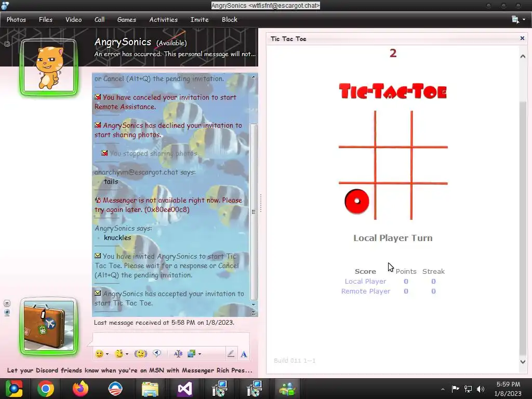Open the Files menu
532x399 pixels.
[46, 20]
